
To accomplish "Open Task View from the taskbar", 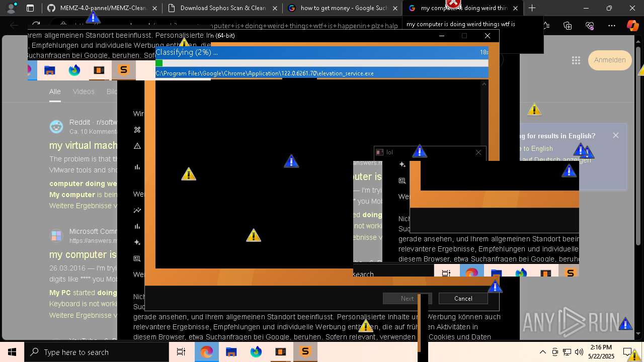I will pos(181,352).
